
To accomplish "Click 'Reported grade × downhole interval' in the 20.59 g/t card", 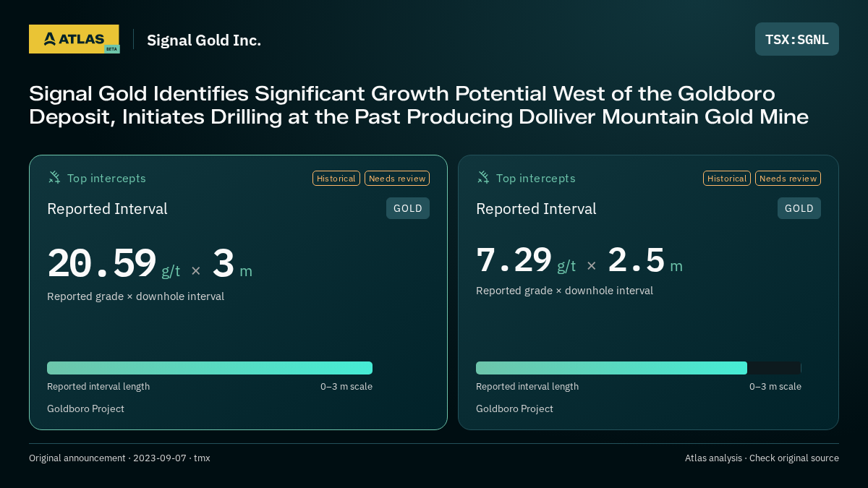I will (x=135, y=296).
